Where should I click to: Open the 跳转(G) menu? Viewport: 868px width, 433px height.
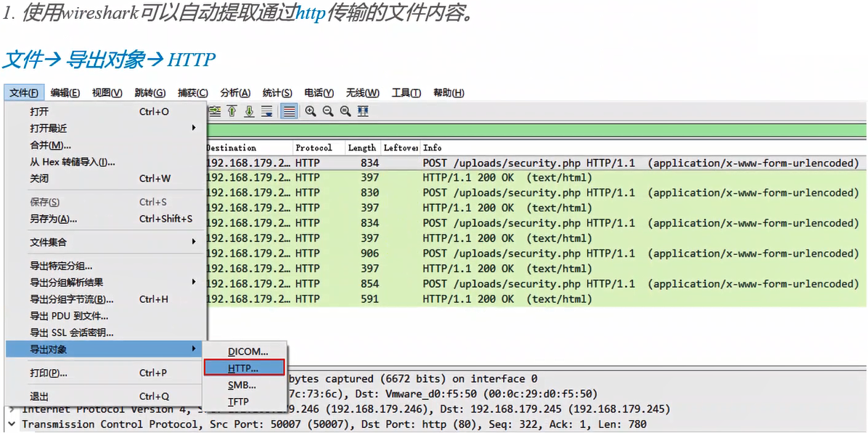[x=150, y=93]
